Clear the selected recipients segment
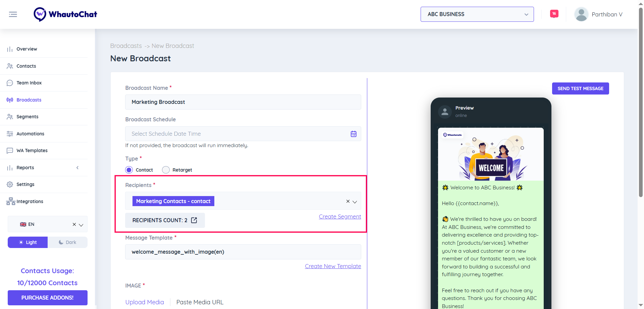This screenshot has height=309, width=644. point(348,201)
